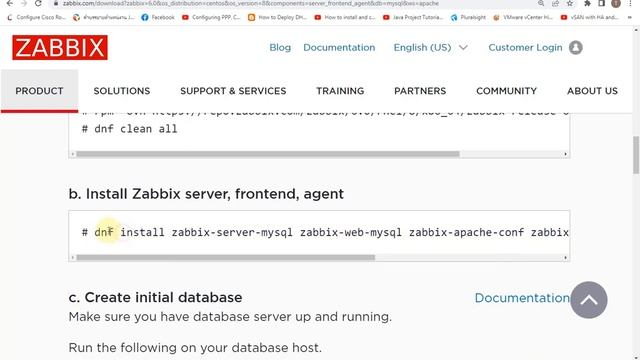Click the scroll-to-top arrow button
Image resolution: width=640 pixels, height=360 pixels.
coord(589,300)
